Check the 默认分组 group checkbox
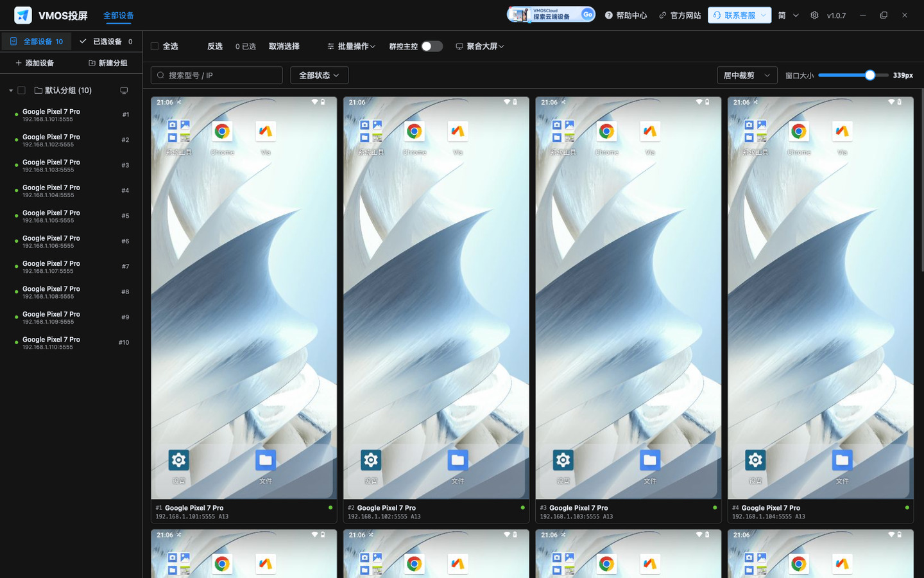This screenshot has height=578, width=924. (22, 91)
